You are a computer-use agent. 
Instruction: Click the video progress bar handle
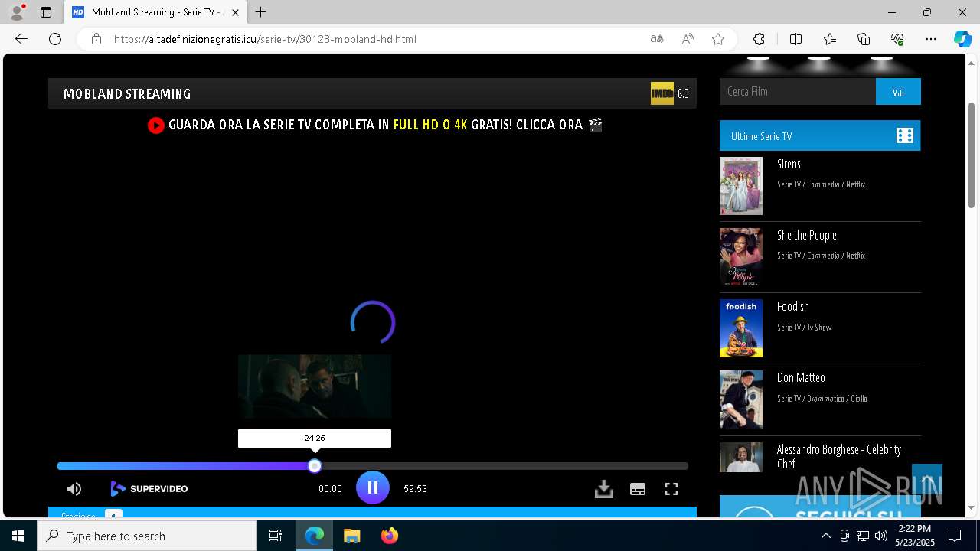pos(315,466)
